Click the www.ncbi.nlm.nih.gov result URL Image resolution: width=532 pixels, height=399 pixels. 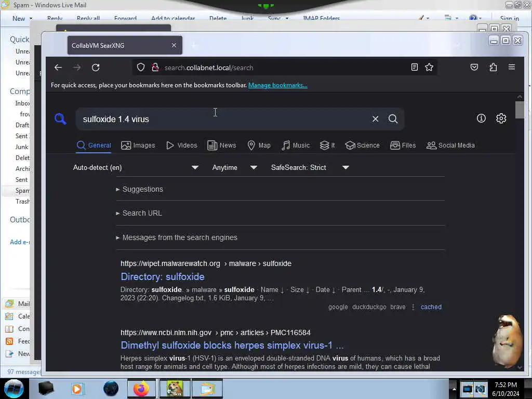(216, 332)
